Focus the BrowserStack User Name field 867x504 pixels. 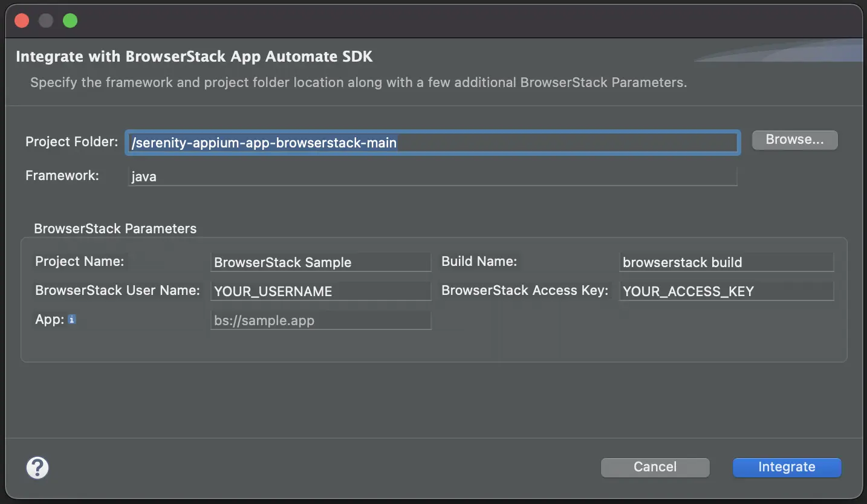tap(320, 291)
